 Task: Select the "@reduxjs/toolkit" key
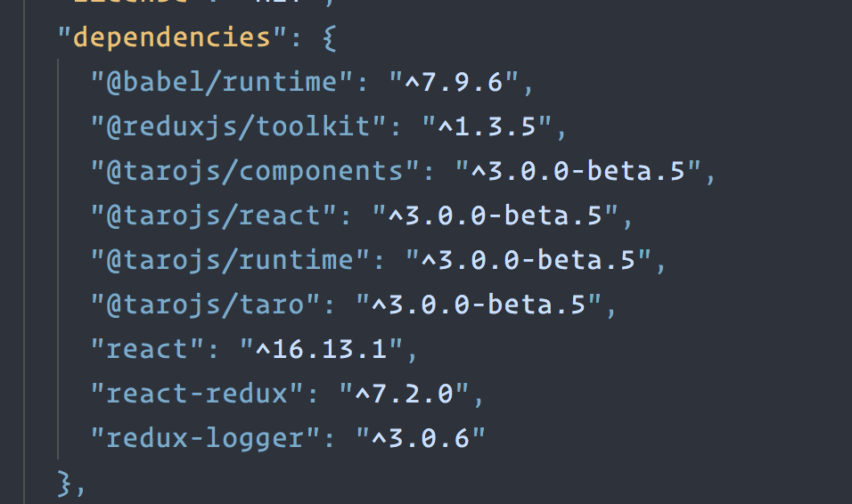[239, 127]
